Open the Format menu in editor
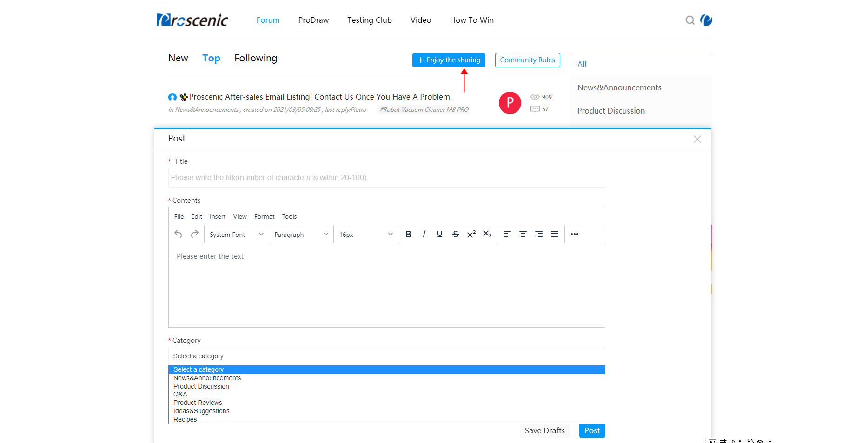The width and height of the screenshot is (868, 443). (265, 216)
